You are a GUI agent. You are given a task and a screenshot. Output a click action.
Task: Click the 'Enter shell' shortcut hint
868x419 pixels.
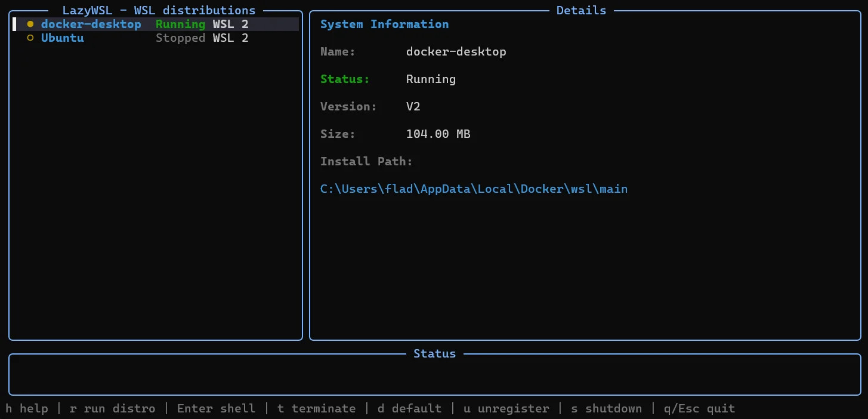[217, 409]
